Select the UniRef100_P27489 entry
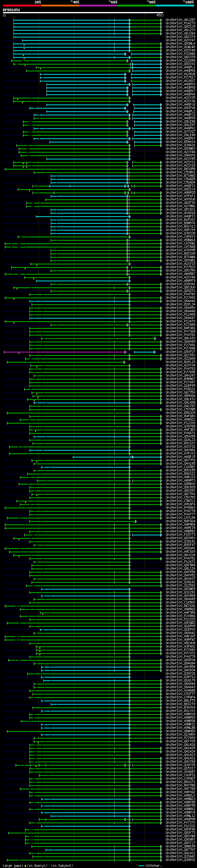197x868 pixels. (x=180, y=325)
